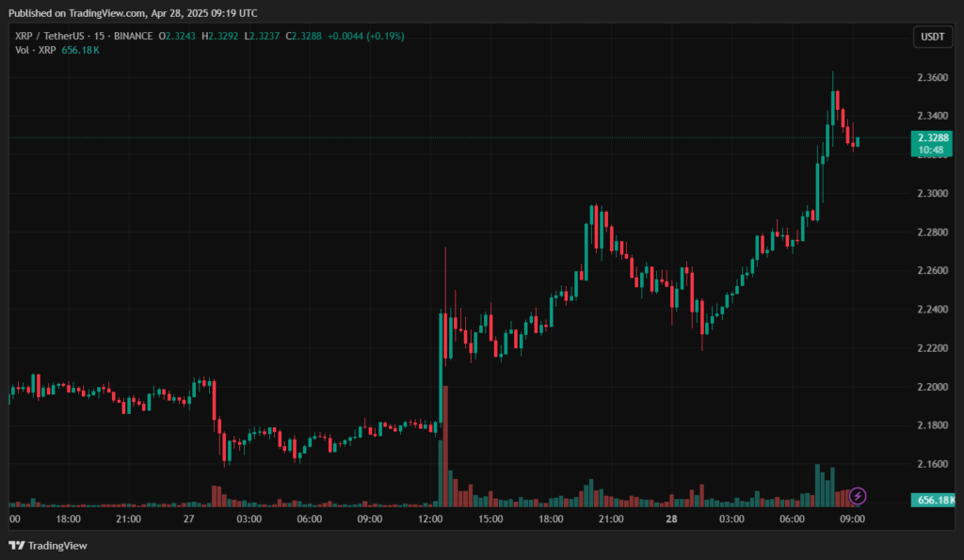Click the 28 date marker on time axis
The image size is (964, 560).
click(672, 519)
